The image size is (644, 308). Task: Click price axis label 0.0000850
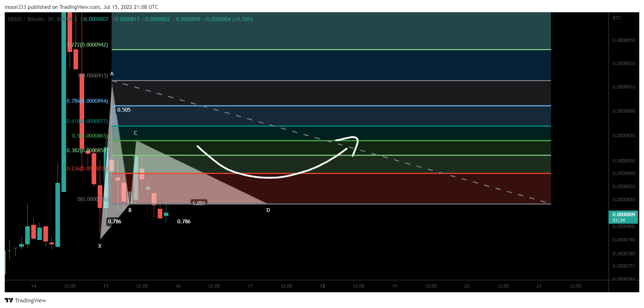coord(624,161)
